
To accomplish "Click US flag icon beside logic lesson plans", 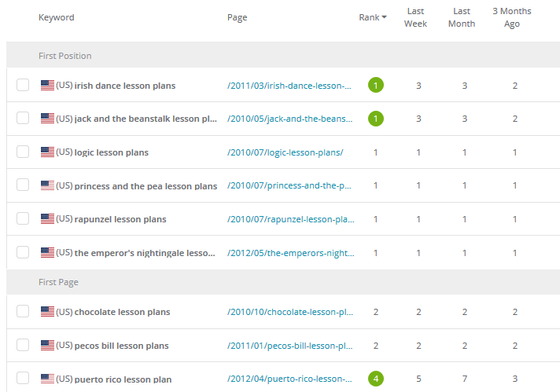I will pos(47,152).
